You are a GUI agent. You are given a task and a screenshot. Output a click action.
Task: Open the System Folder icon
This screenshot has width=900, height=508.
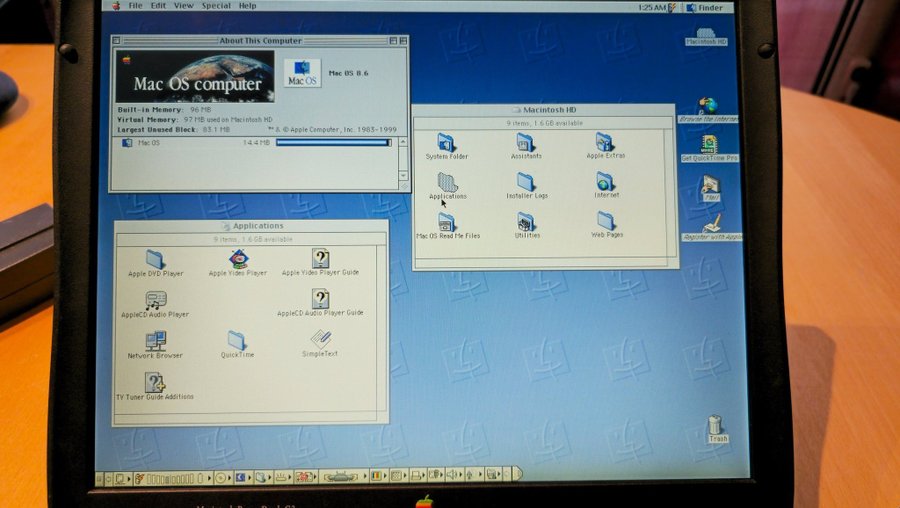(446, 143)
